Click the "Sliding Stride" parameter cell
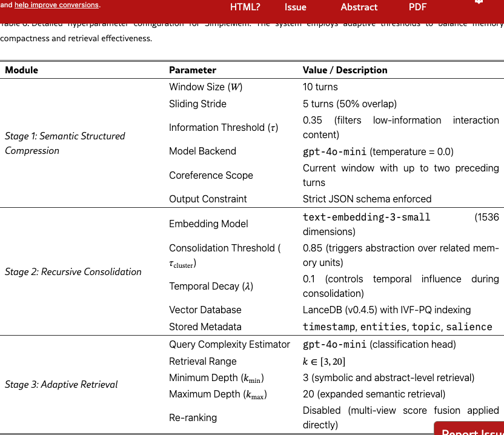504x435 pixels. 197,104
